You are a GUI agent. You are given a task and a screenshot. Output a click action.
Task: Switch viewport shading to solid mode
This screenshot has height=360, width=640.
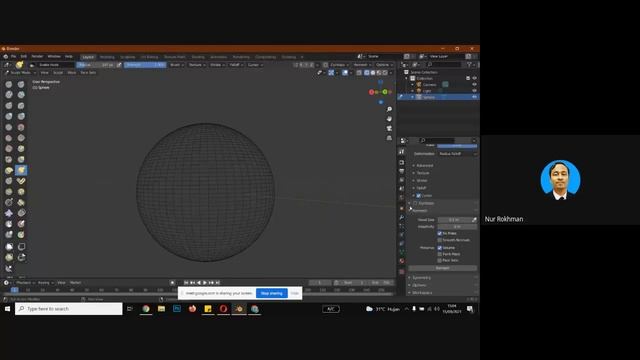pos(373,73)
